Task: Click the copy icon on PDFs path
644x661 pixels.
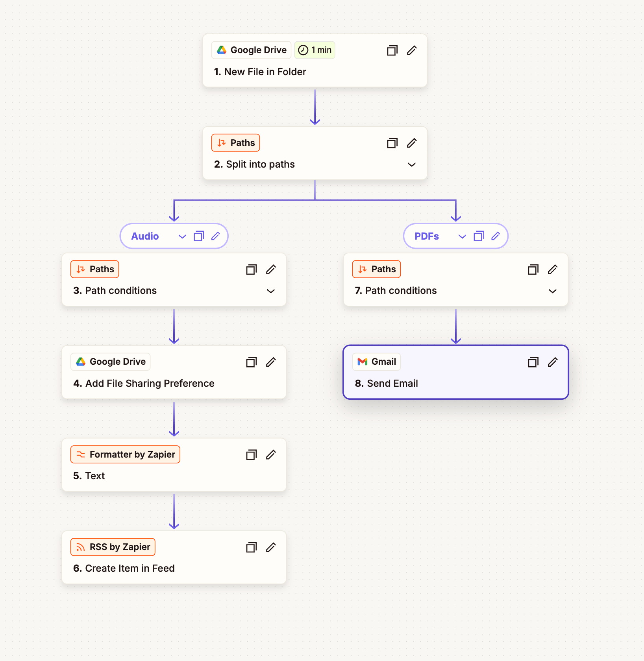Action: click(x=479, y=236)
